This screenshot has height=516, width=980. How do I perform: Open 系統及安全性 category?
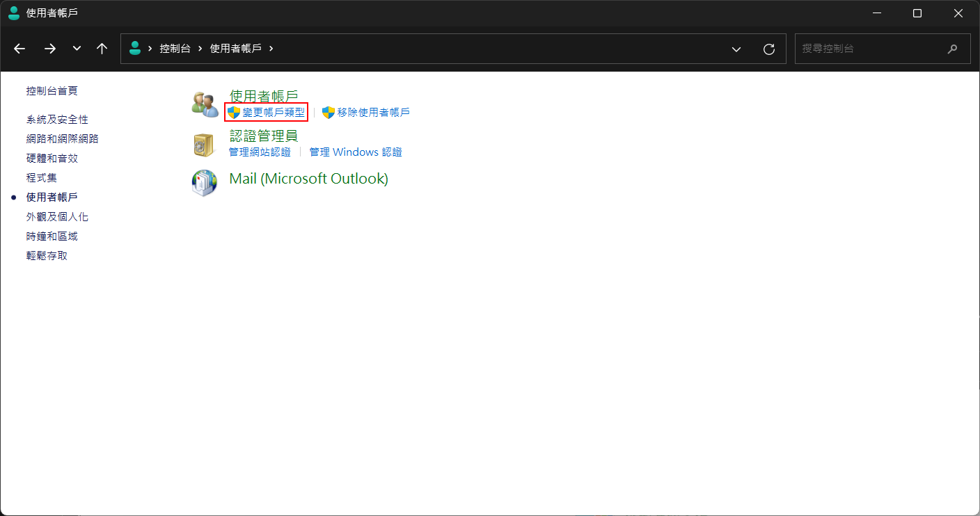tap(57, 120)
